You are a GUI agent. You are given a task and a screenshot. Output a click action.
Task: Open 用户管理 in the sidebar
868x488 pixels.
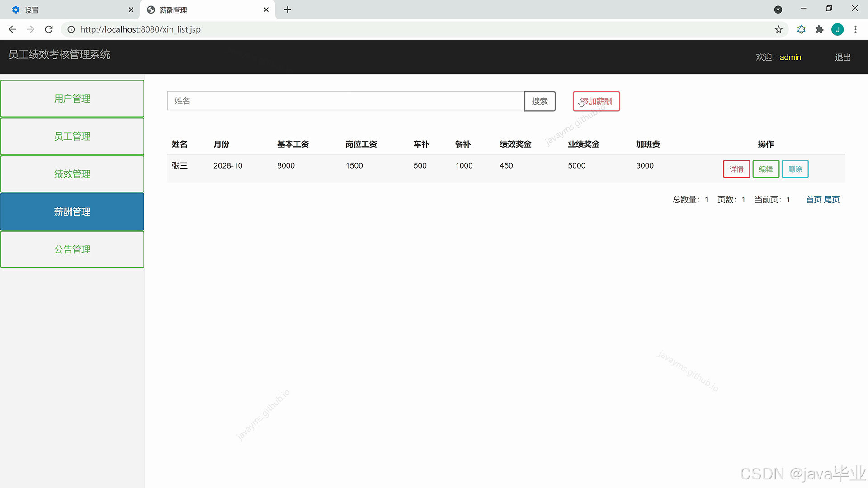[x=72, y=99]
